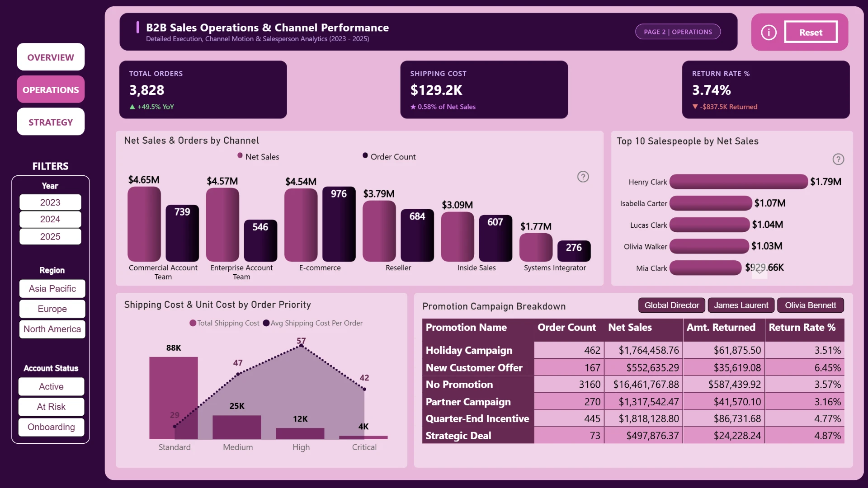The image size is (868, 488).
Task: Click the E-commerce order count bar 976
Action: pos(339,224)
